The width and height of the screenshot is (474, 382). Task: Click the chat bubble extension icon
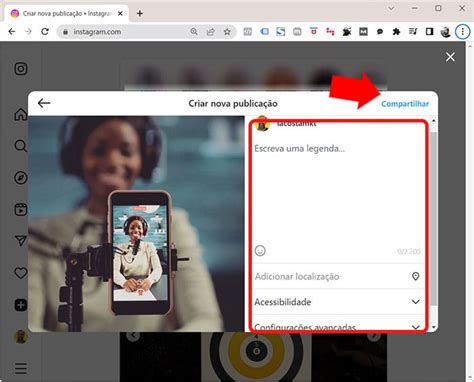[x=380, y=32]
